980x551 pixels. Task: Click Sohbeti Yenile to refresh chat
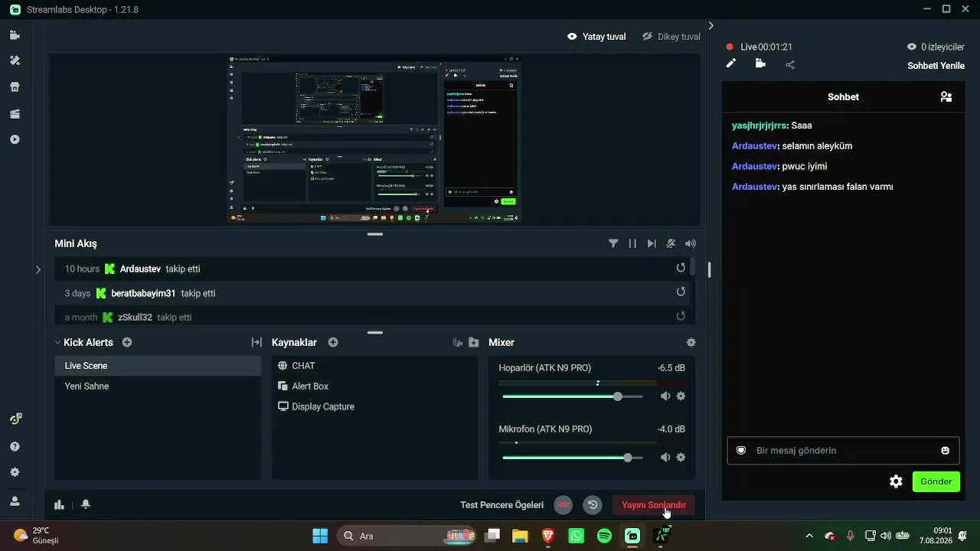(x=936, y=66)
